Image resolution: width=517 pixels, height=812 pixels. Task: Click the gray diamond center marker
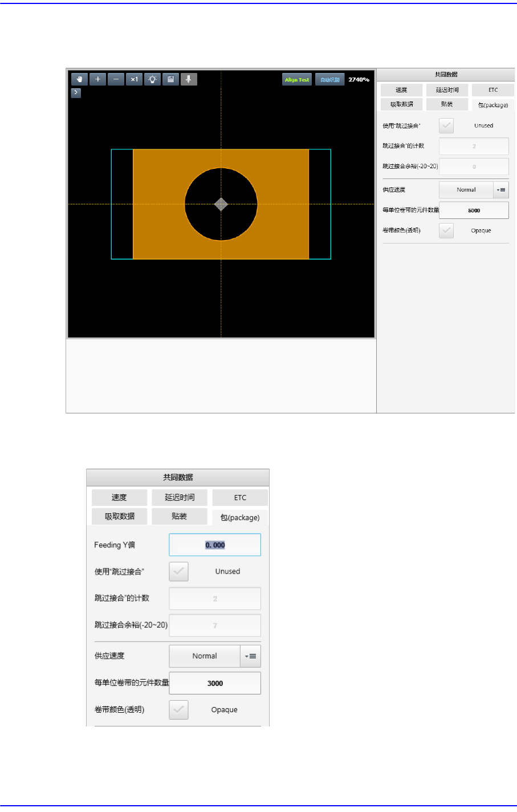pos(221,204)
